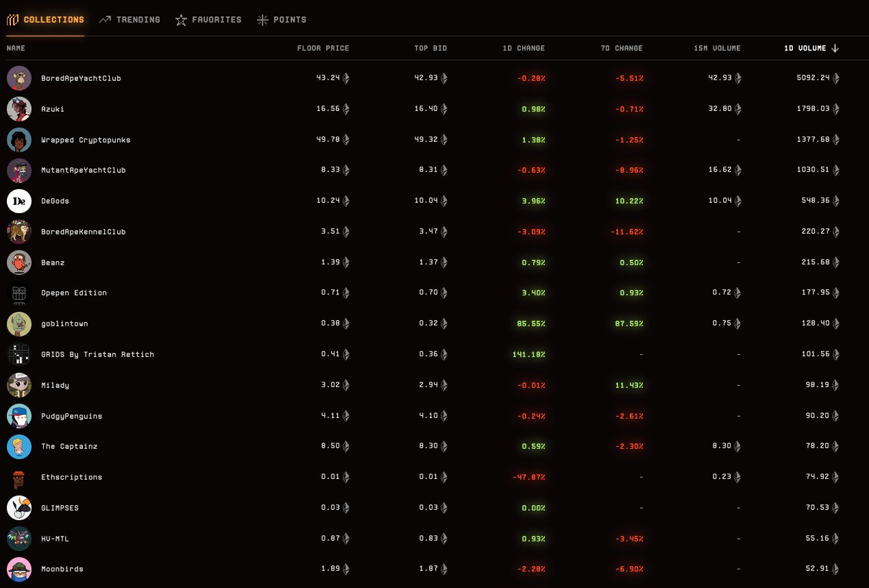This screenshot has width=869, height=588.
Task: Sort table by Floor Price column
Action: click(323, 49)
